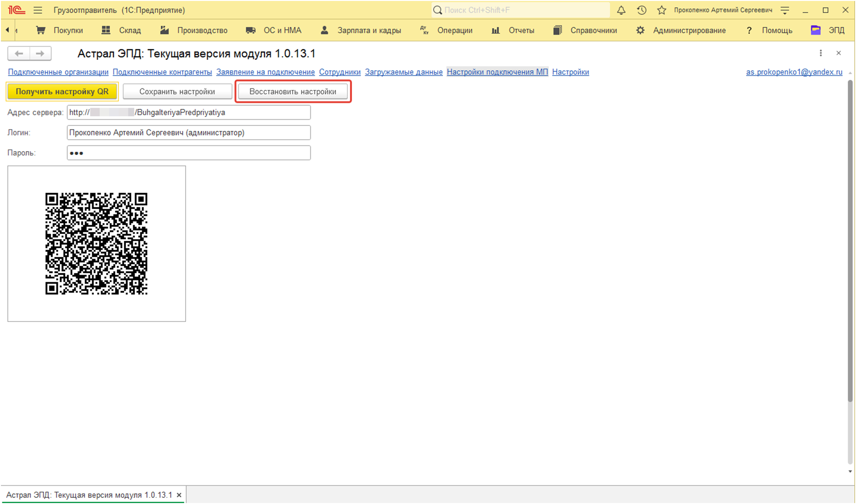Open Подключенные контрагенты link
The width and height of the screenshot is (856, 504).
click(x=162, y=72)
